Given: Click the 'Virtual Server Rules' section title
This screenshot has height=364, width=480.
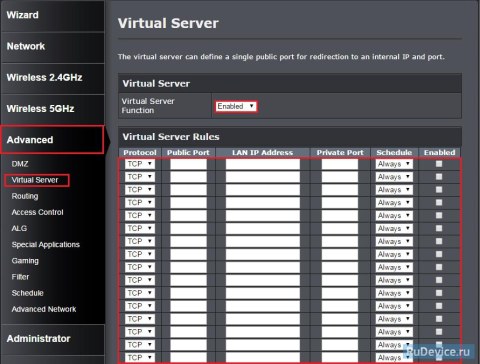Looking at the screenshot, I should (x=171, y=137).
